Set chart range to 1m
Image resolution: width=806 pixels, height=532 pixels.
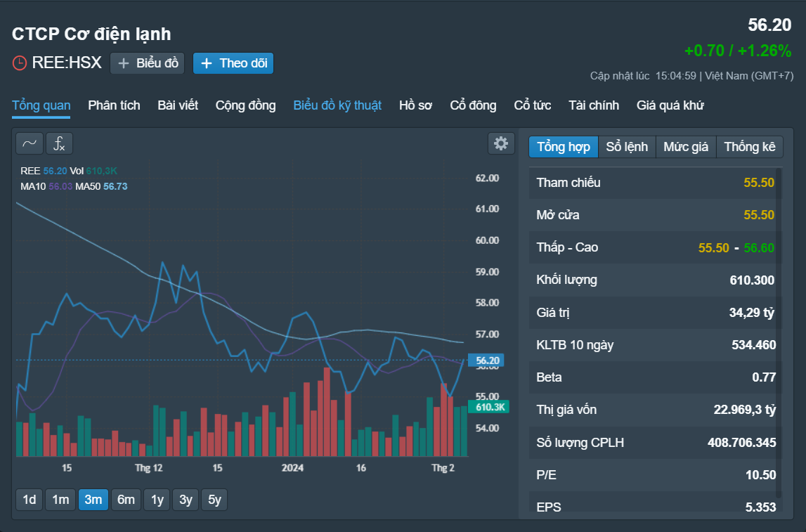point(60,500)
